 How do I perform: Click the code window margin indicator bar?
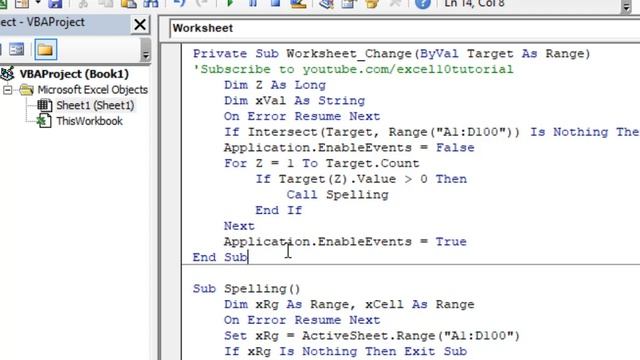tap(171, 202)
